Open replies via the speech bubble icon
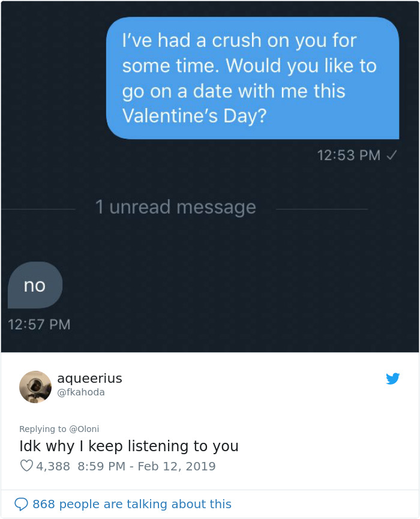Screen dimensions: 420x519 point(19,504)
